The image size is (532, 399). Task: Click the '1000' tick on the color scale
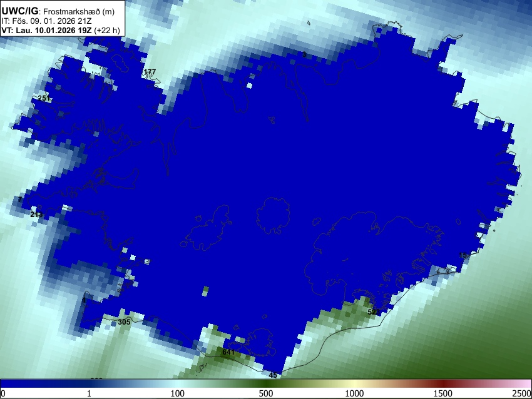[x=354, y=393]
